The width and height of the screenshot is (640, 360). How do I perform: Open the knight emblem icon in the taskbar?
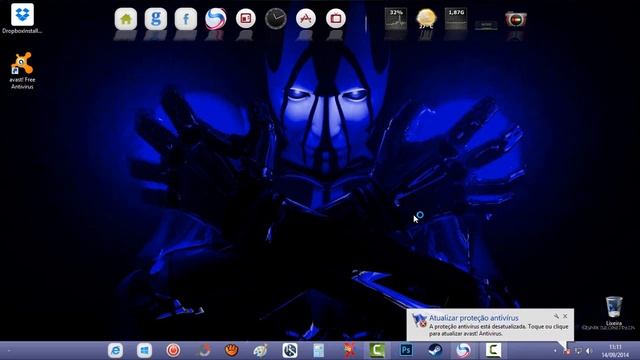click(x=290, y=350)
